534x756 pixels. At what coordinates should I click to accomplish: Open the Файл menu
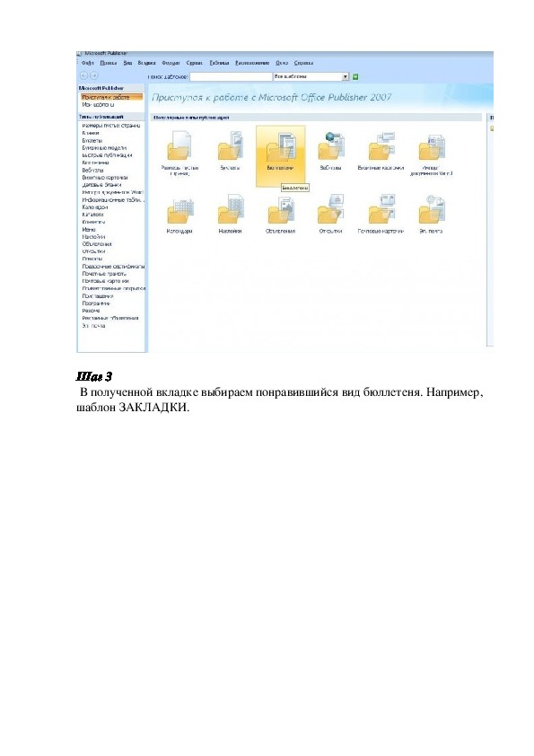(x=88, y=63)
